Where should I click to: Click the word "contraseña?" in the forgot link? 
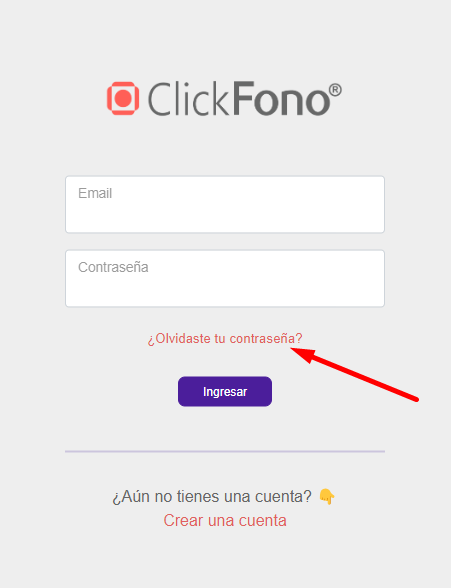tap(266, 339)
